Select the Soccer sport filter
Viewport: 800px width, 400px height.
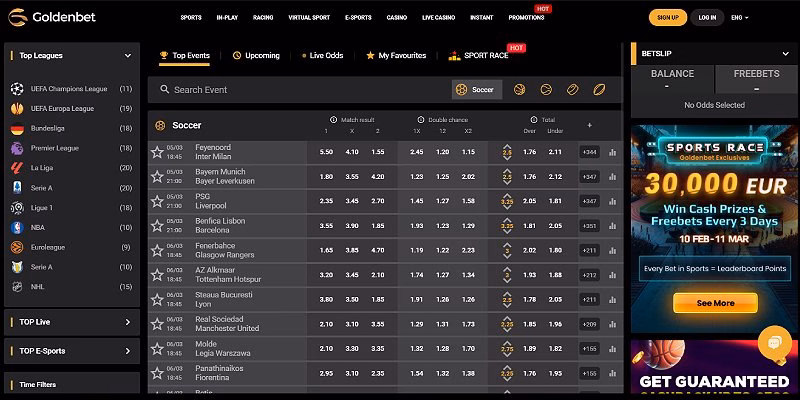477,90
